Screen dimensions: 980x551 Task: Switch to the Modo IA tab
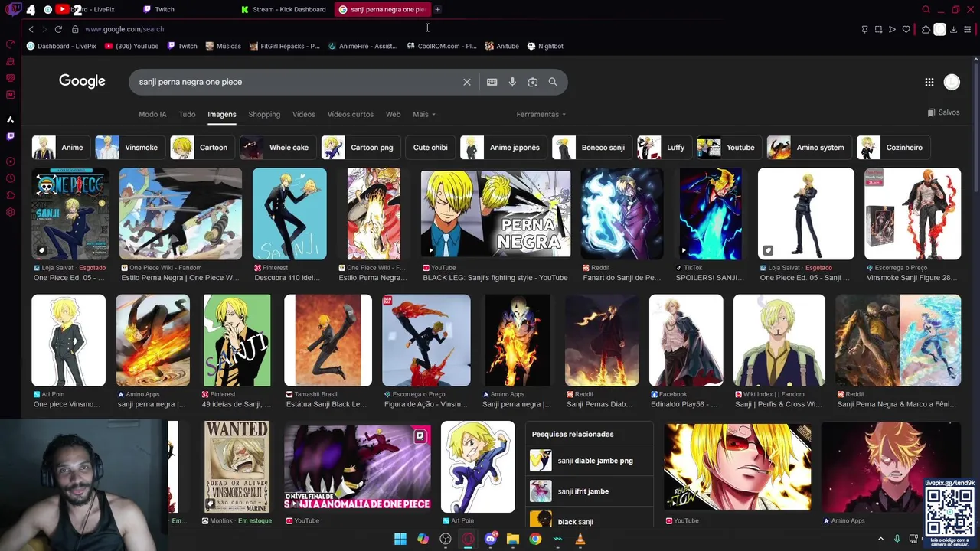tap(152, 114)
